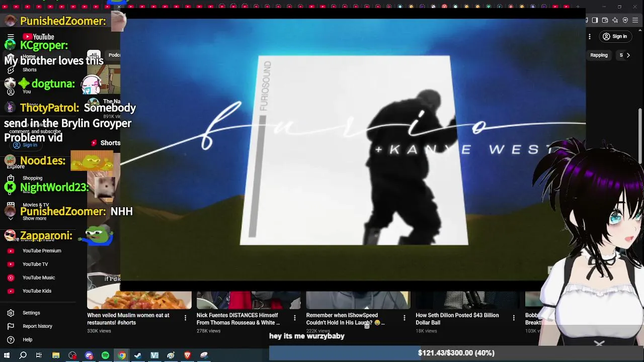Open options for IShowSpeed video
This screenshot has width=644, height=362.
[x=405, y=318]
